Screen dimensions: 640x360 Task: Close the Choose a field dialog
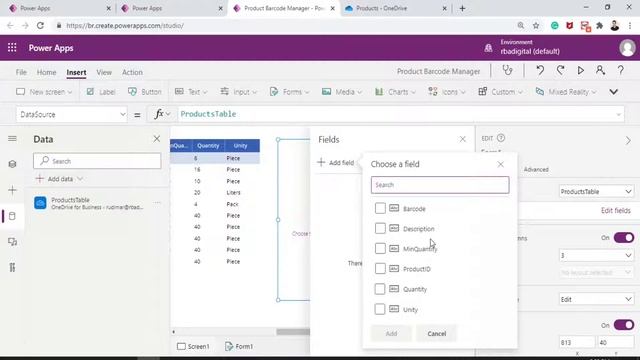(x=500, y=164)
